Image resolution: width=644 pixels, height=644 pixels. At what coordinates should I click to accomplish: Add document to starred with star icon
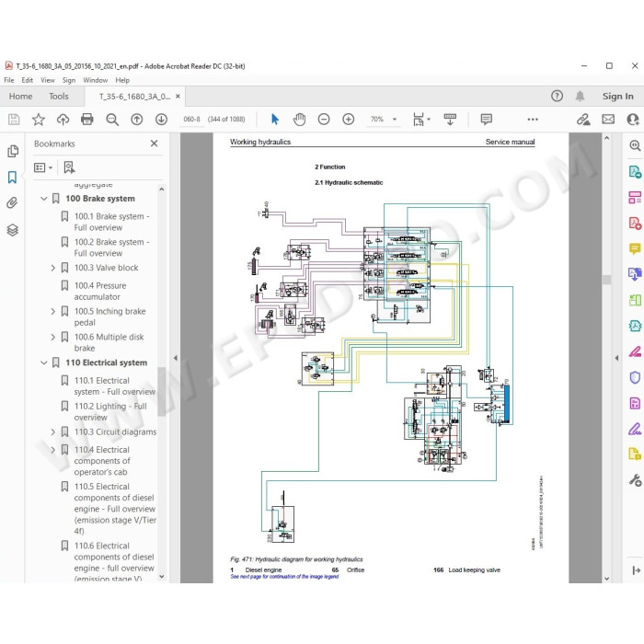pos(39,120)
